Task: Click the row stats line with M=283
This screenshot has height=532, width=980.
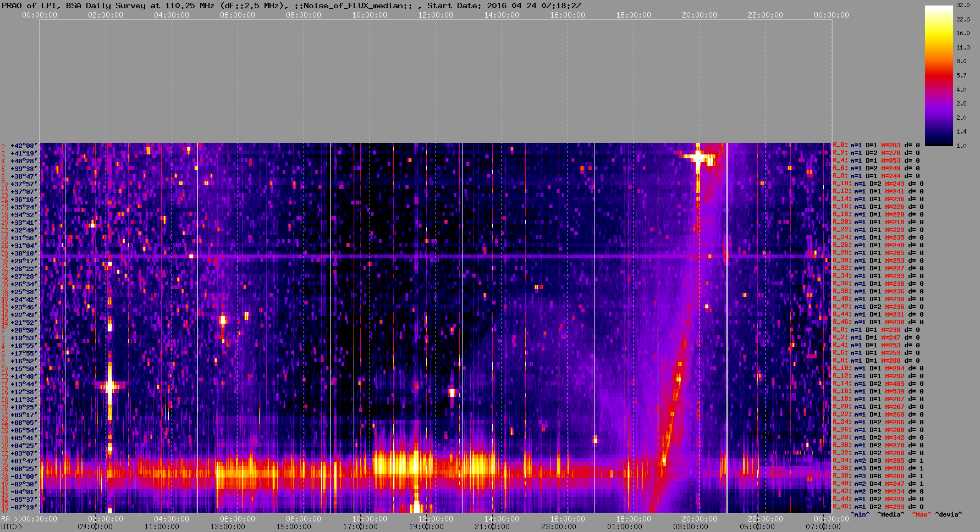Action: pyautogui.click(x=878, y=146)
